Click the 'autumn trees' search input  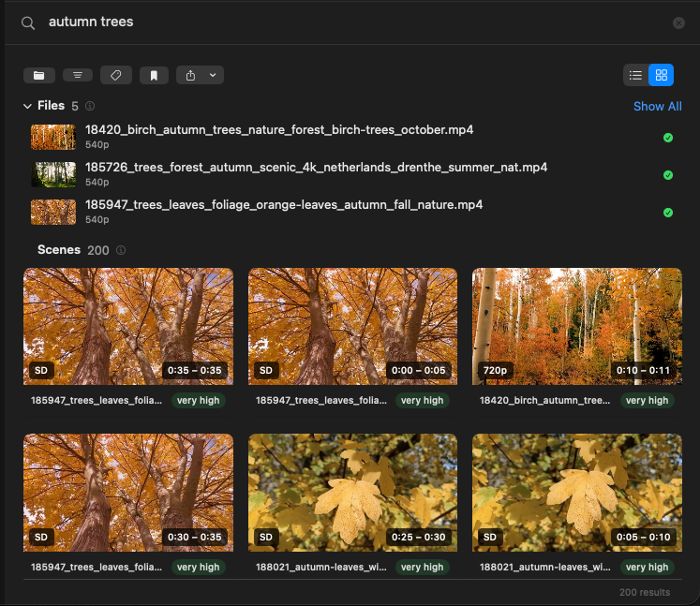pos(91,22)
